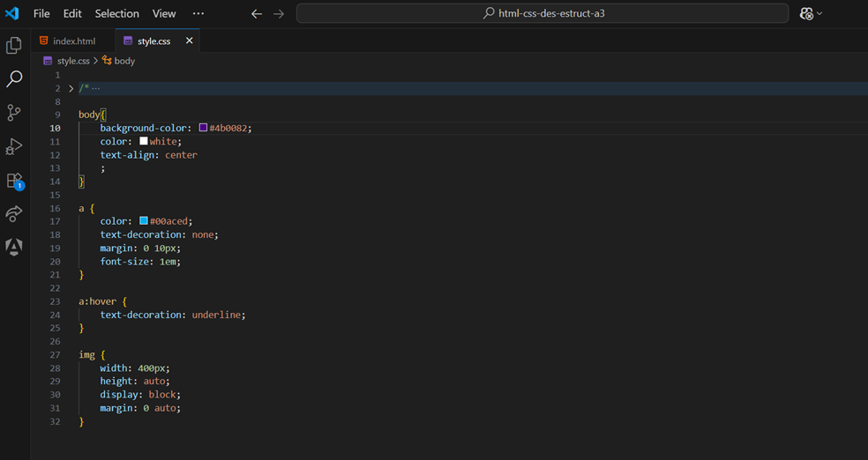Click the HTML5 icon on index.html tab
The width and height of the screenshot is (868, 460).
44,41
